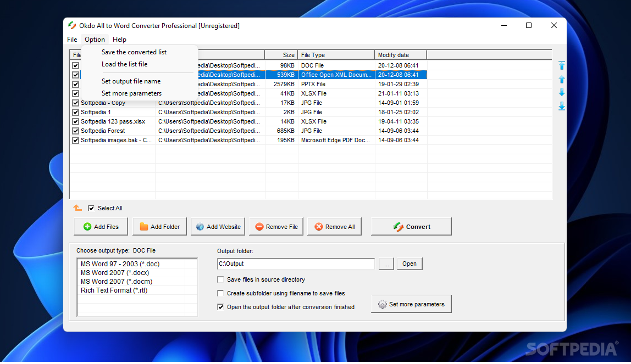
Task: Click the Office Open XML Docum... cell
Action: tap(336, 75)
